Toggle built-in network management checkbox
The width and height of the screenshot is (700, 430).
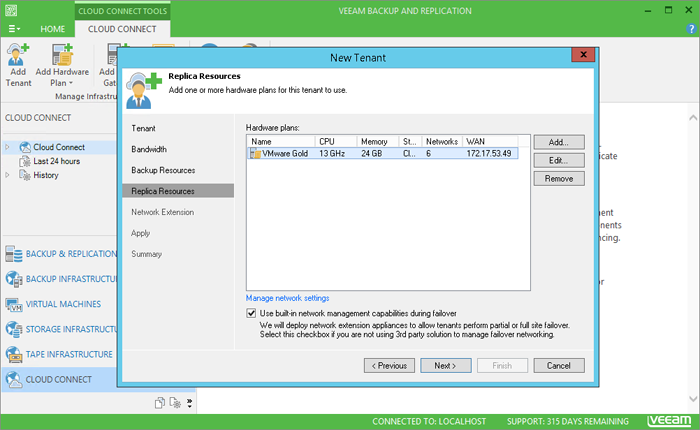click(251, 313)
